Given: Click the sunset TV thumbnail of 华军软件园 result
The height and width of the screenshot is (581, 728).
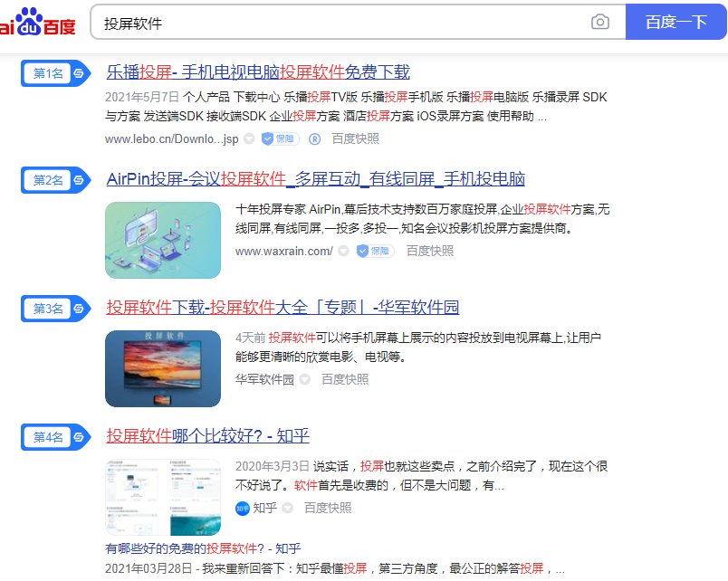Looking at the screenshot, I should (163, 368).
